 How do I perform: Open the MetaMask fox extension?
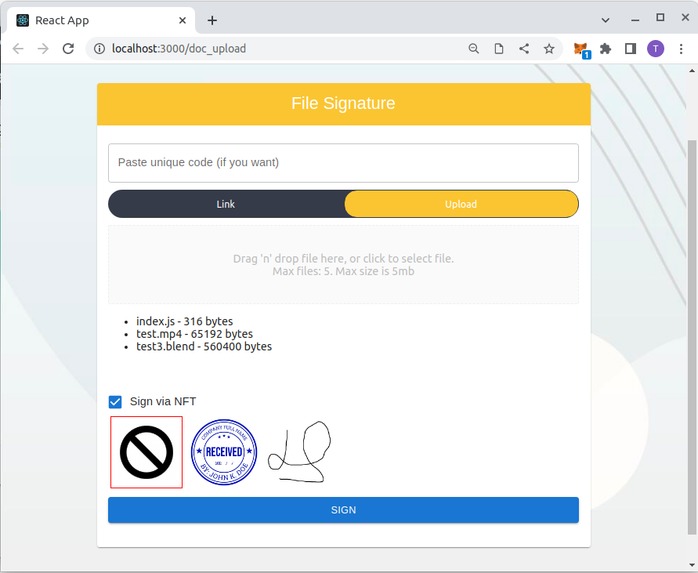click(x=581, y=49)
